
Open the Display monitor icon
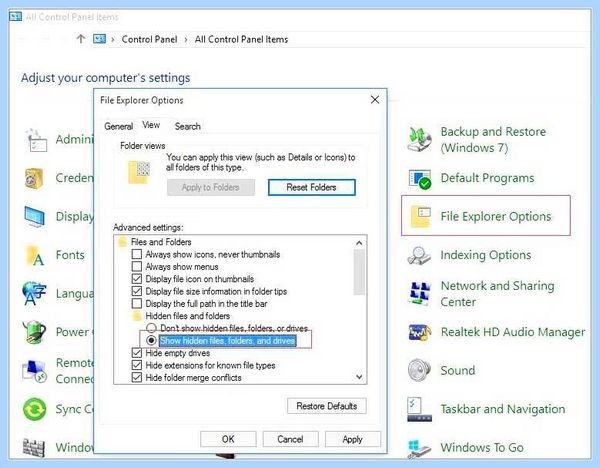[34, 217]
